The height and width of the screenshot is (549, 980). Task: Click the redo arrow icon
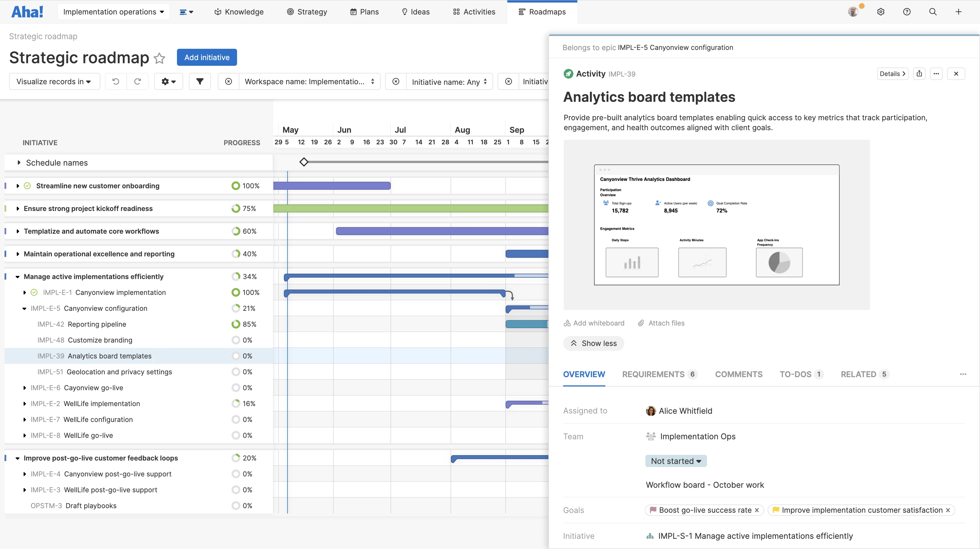point(138,81)
